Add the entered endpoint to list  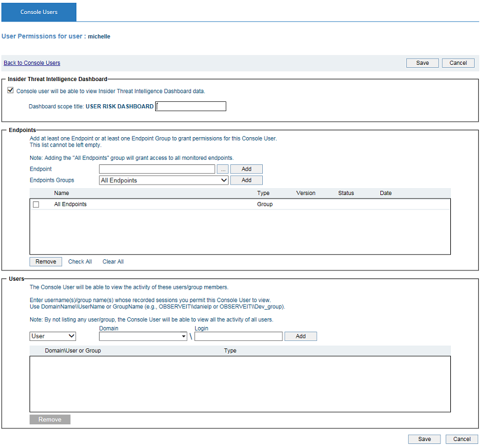click(246, 169)
